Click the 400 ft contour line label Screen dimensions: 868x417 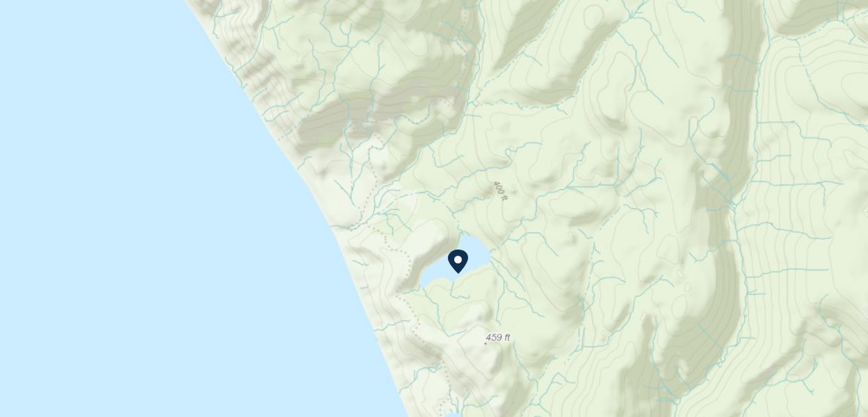click(x=500, y=191)
